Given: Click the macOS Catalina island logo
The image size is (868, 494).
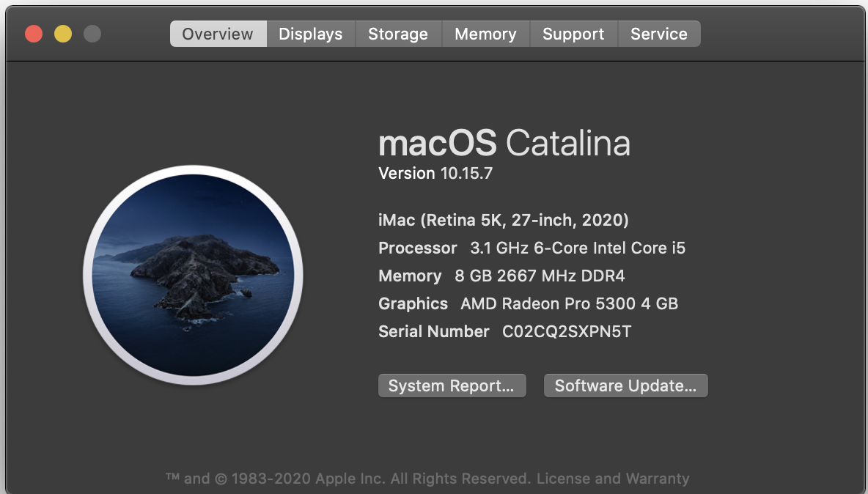Looking at the screenshot, I should pyautogui.click(x=193, y=275).
